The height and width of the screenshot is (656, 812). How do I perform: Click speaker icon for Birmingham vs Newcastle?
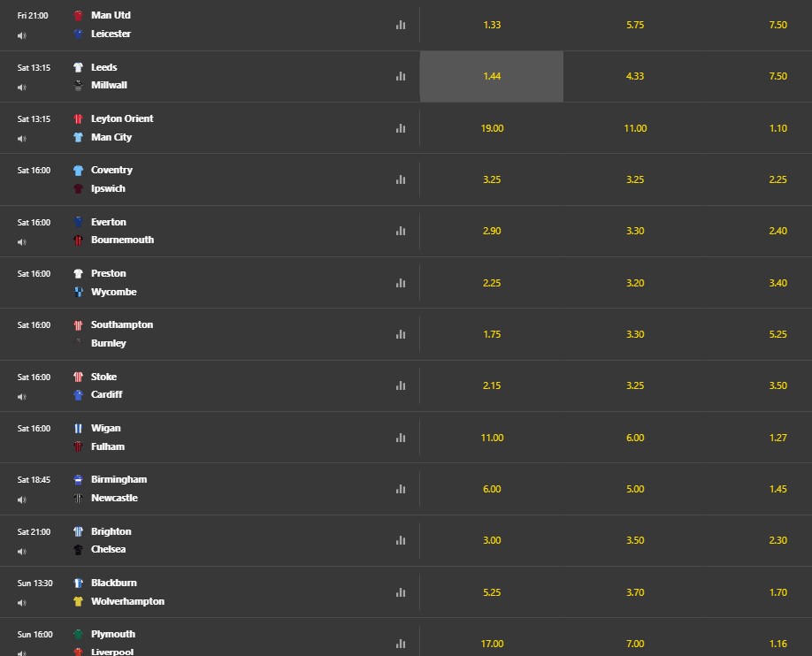22,500
